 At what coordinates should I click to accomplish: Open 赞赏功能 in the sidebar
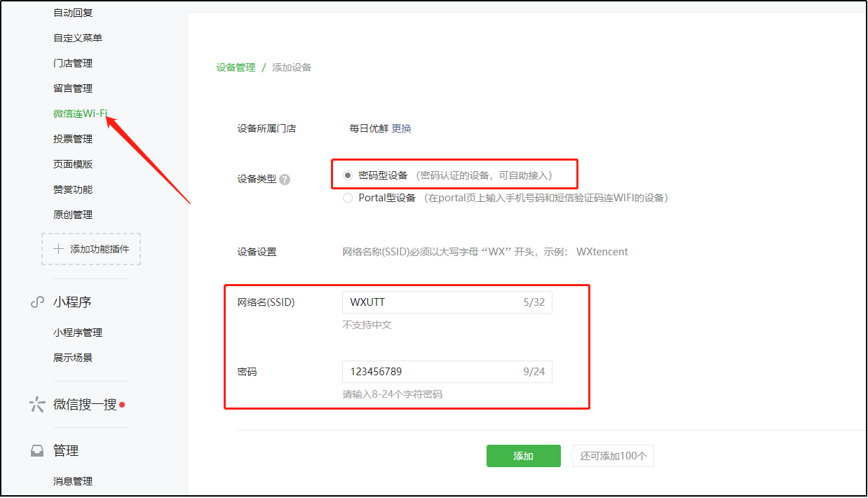pyautogui.click(x=73, y=189)
